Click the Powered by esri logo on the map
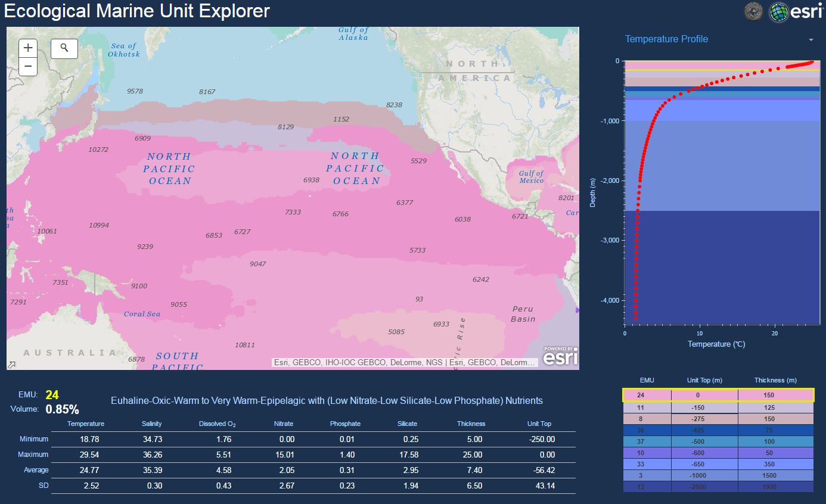The width and height of the screenshot is (826, 504). (x=561, y=356)
